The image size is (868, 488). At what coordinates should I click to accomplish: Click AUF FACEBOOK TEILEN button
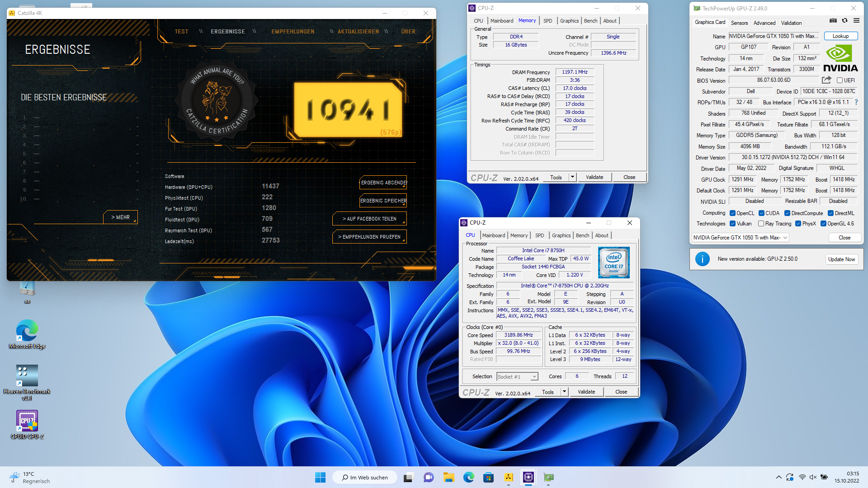pyautogui.click(x=369, y=219)
